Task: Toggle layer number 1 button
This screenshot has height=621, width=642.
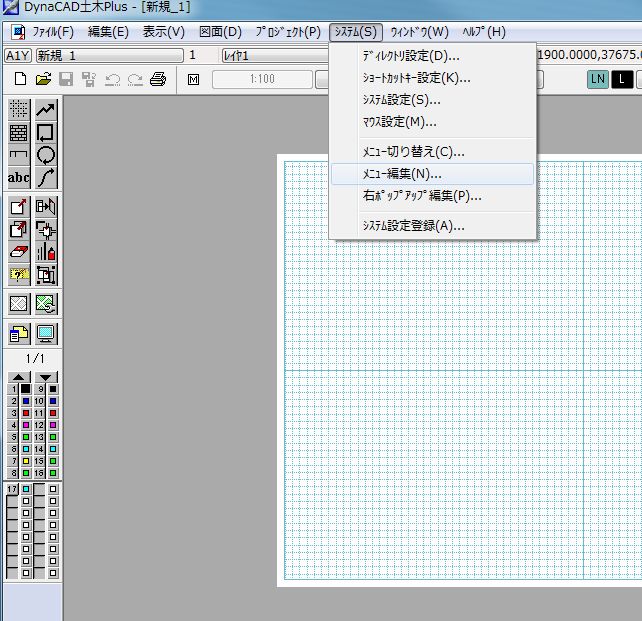Action: click(x=14, y=389)
